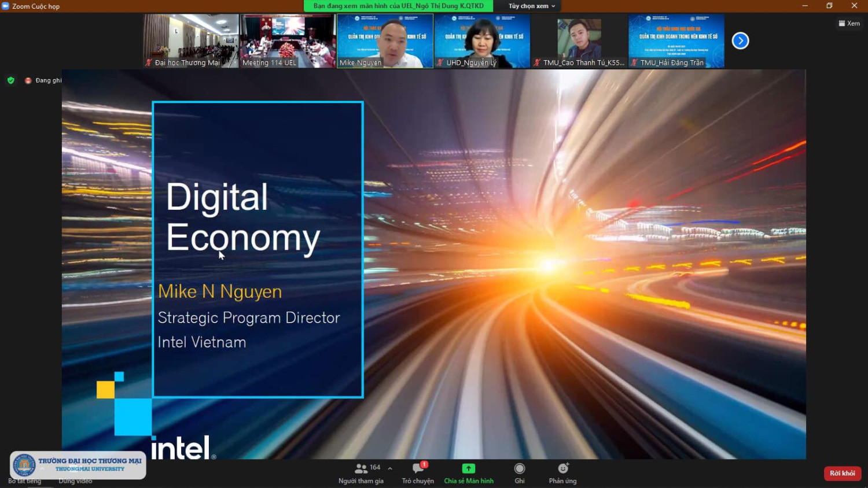This screenshot has height=488, width=868.
Task: Click the screen sharing notice banner
Action: 399,6
